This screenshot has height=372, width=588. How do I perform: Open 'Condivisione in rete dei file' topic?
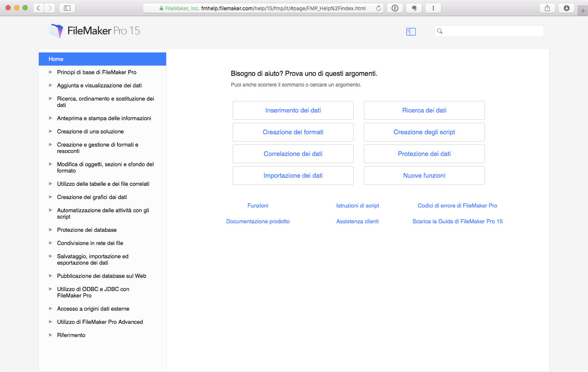pos(90,243)
